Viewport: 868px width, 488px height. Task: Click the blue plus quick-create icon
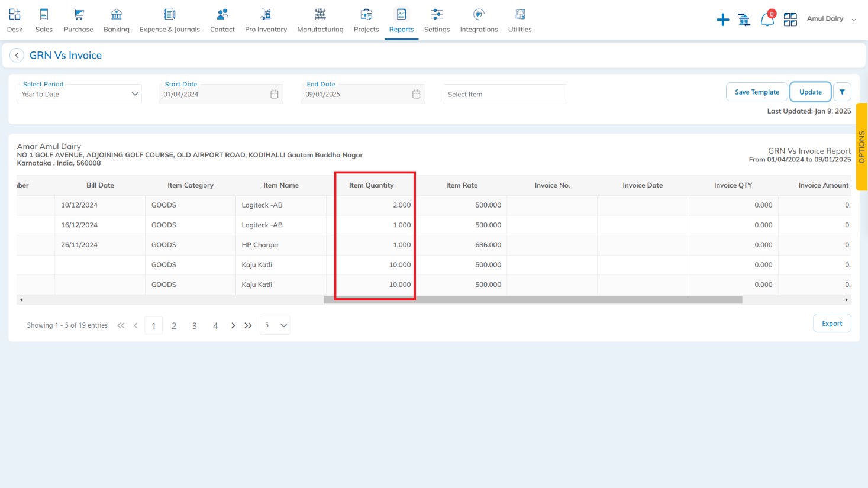(722, 20)
